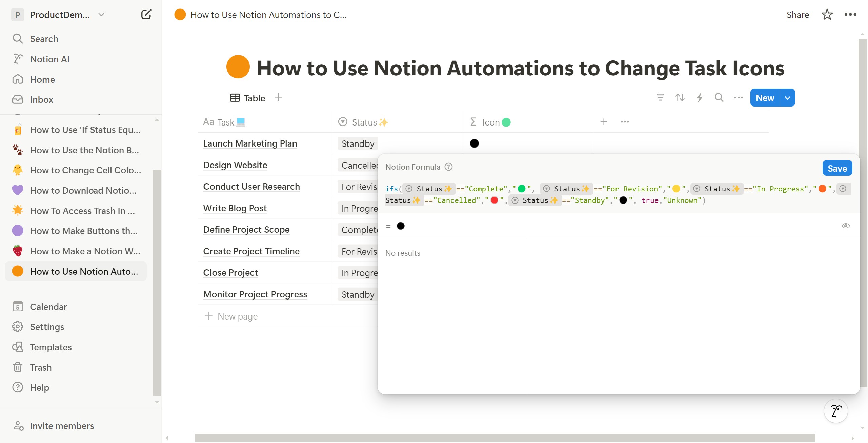
Task: Click the Standby status of Launch Marketing Plan
Action: pyautogui.click(x=358, y=144)
